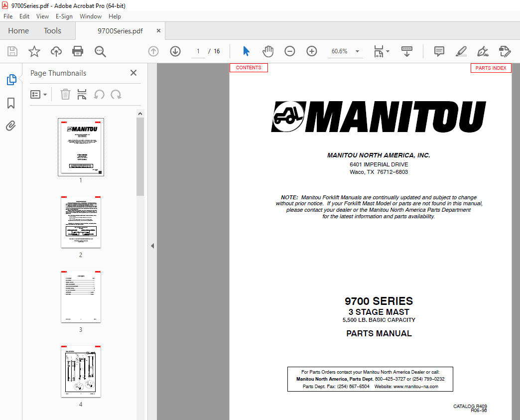Go to previous page arrow
The image size is (520, 420).
pos(153,51)
